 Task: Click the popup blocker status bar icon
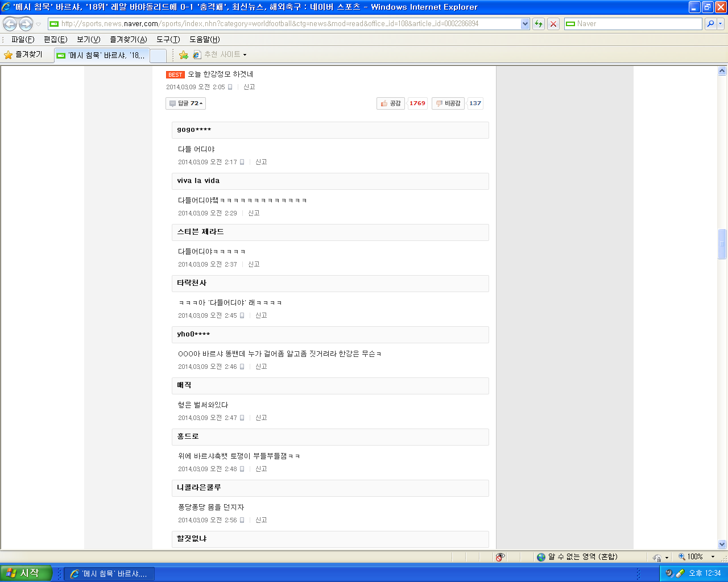500,557
